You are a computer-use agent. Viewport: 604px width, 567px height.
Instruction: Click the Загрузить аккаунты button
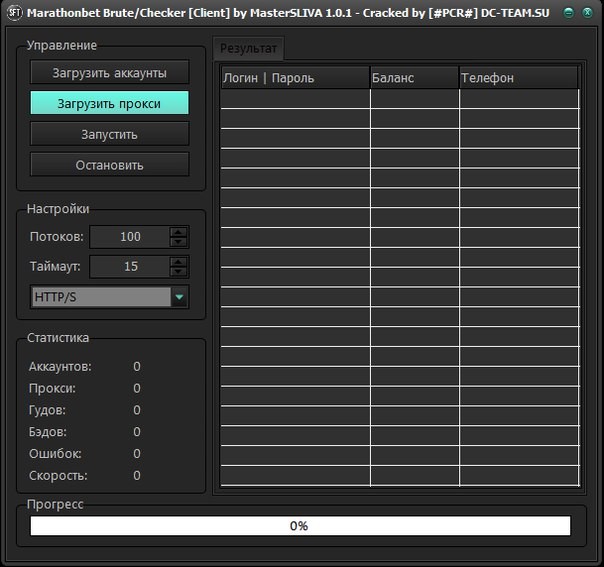tap(109, 72)
